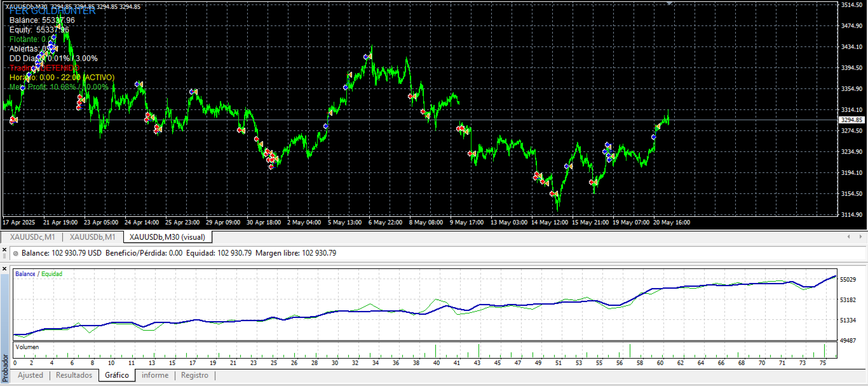Viewport: 868px width, 386px height.
Task: Grab the terminal panel grip handle
Action: click(4, 255)
